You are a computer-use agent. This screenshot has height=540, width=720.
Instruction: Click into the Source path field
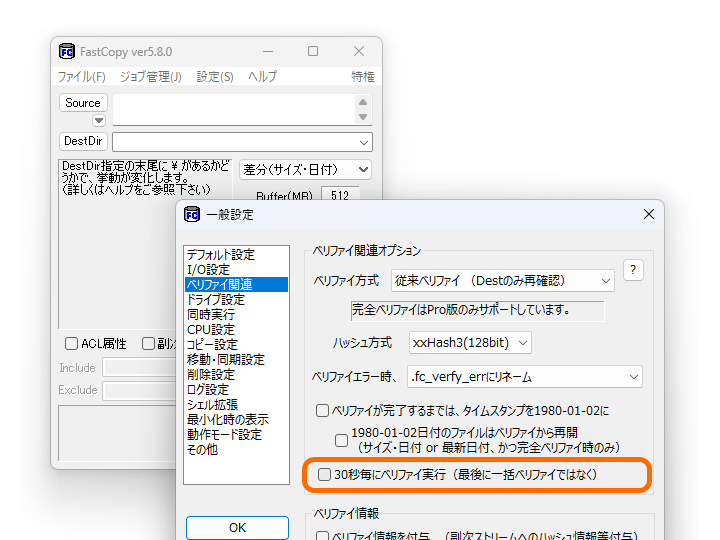[x=234, y=109]
